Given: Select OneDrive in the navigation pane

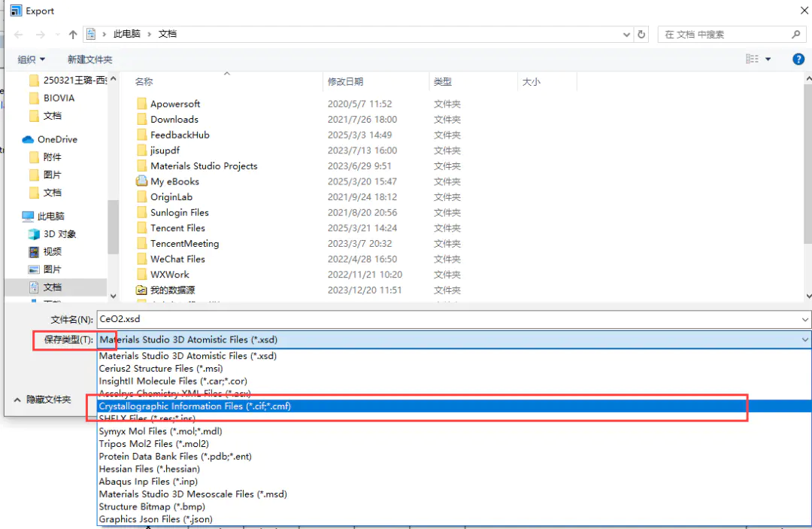Looking at the screenshot, I should (50, 139).
